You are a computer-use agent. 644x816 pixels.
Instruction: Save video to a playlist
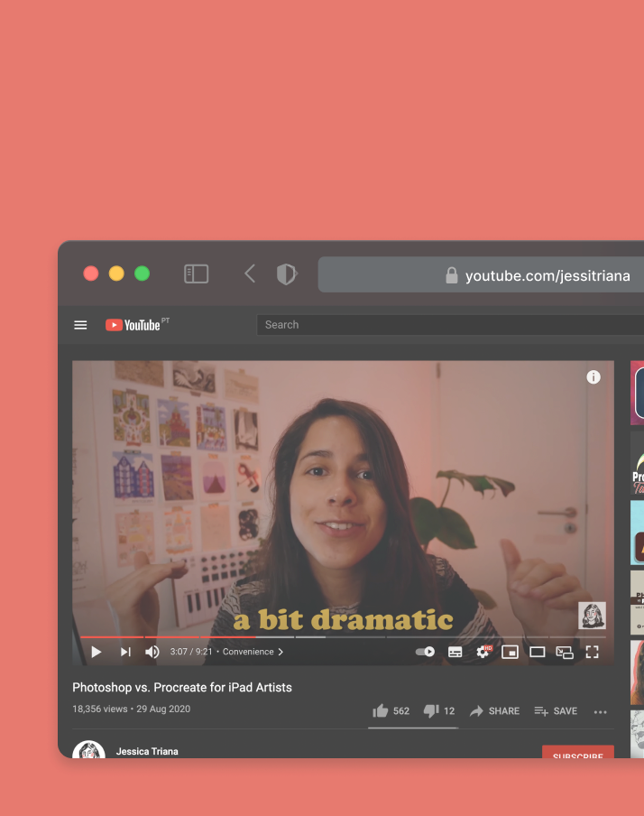[556, 711]
